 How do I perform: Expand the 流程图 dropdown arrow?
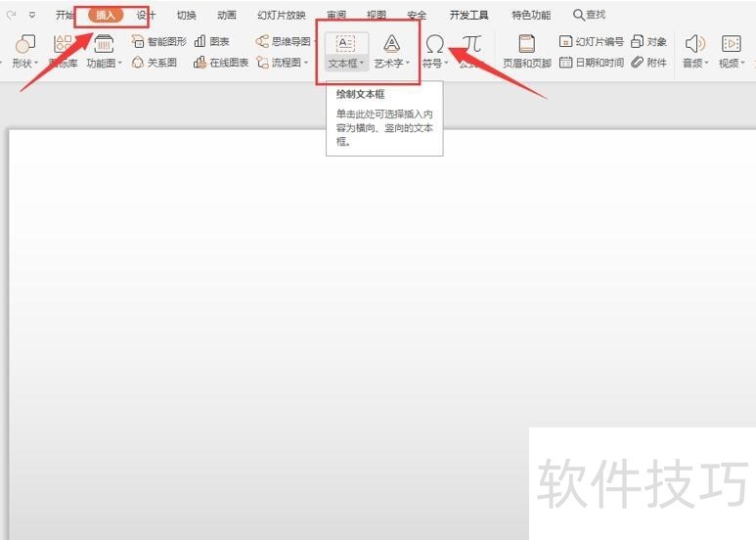tap(306, 63)
